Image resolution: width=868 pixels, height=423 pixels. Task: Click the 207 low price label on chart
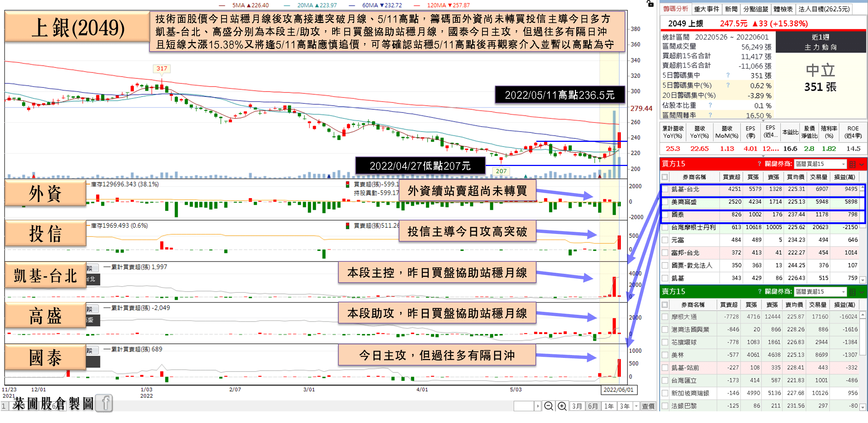click(501, 171)
